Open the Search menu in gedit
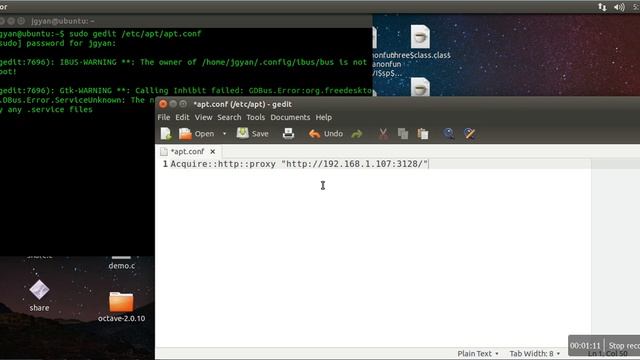The height and width of the screenshot is (360, 640). click(229, 117)
